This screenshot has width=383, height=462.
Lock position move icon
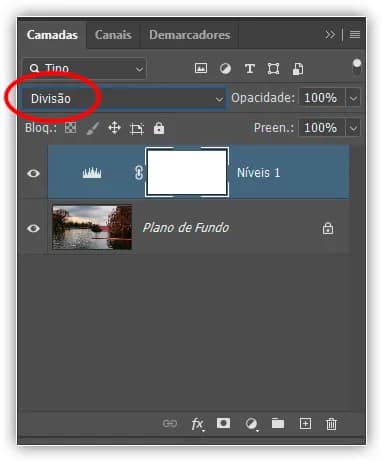(114, 128)
